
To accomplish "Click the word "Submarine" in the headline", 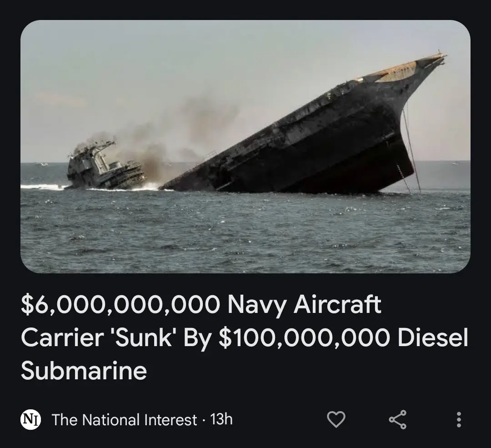I will [84, 371].
